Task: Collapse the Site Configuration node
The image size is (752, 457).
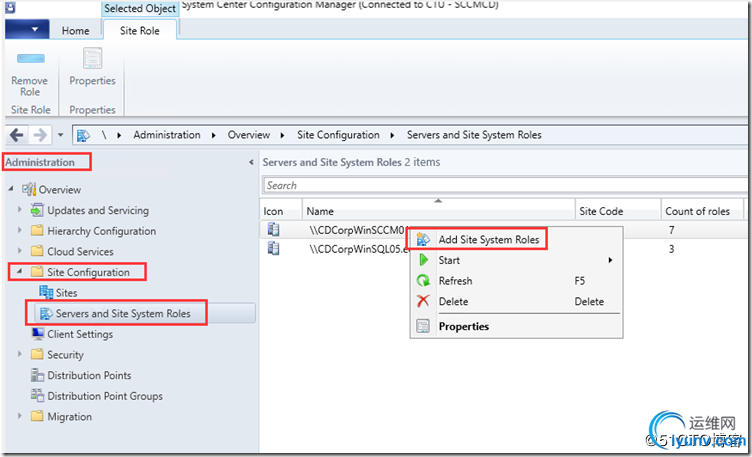Action: [x=20, y=271]
